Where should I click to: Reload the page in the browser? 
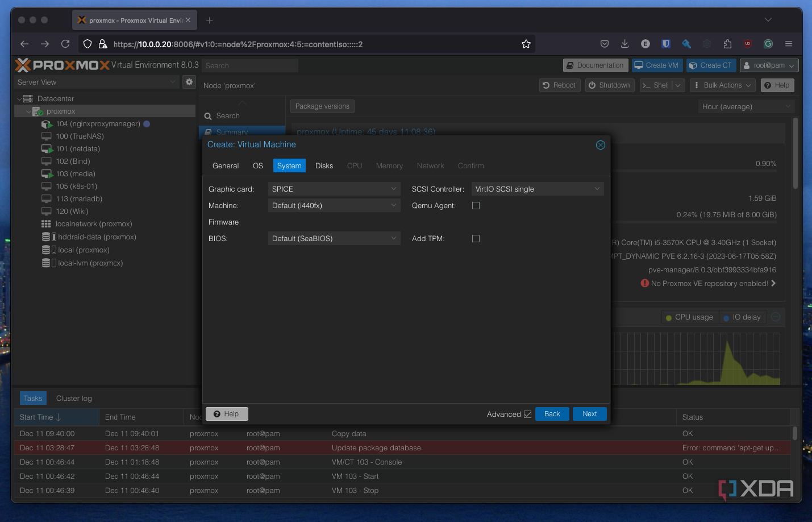click(x=65, y=44)
